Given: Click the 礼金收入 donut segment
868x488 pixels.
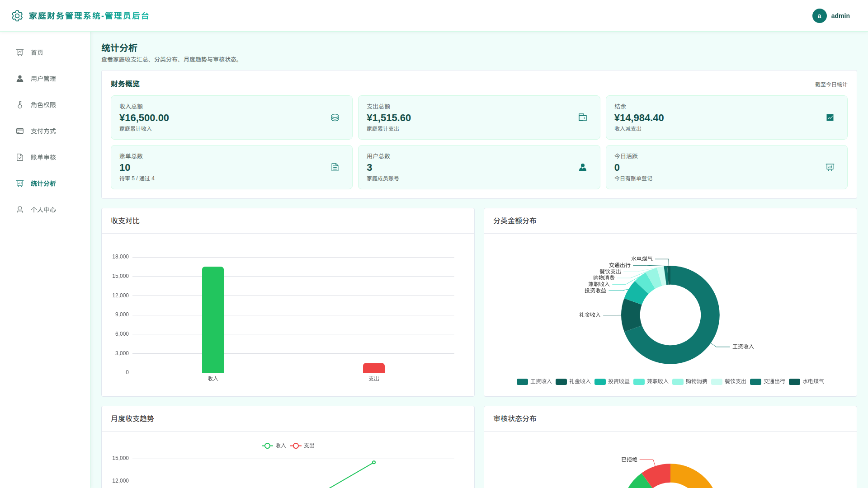Looking at the screenshot, I should (631, 315).
